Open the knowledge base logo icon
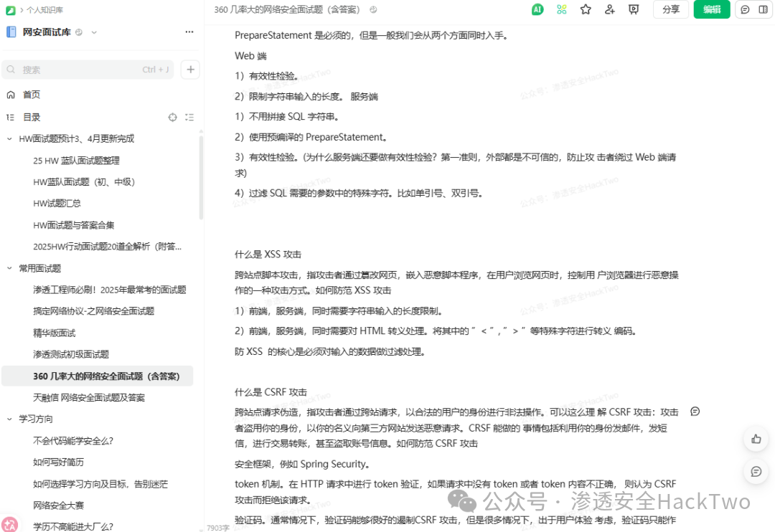This screenshot has height=532, width=775. (10, 10)
